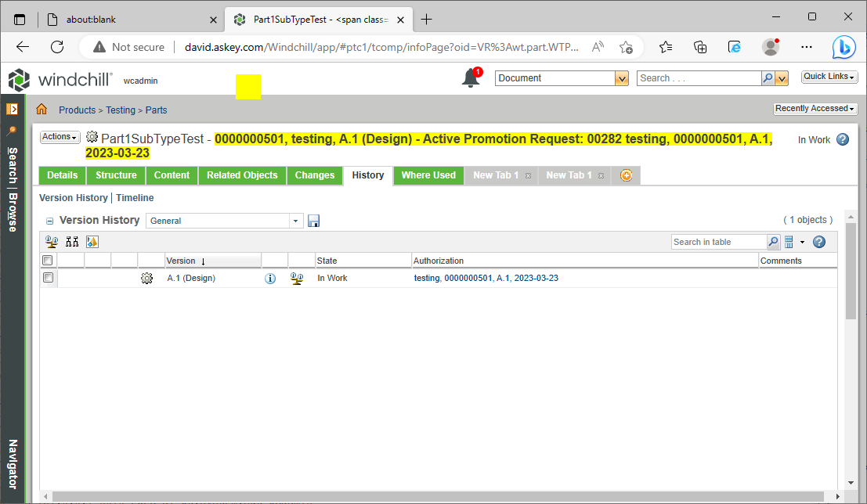Open the Document search type dropdown
Image resolution: width=867 pixels, height=504 pixels.
pos(622,77)
